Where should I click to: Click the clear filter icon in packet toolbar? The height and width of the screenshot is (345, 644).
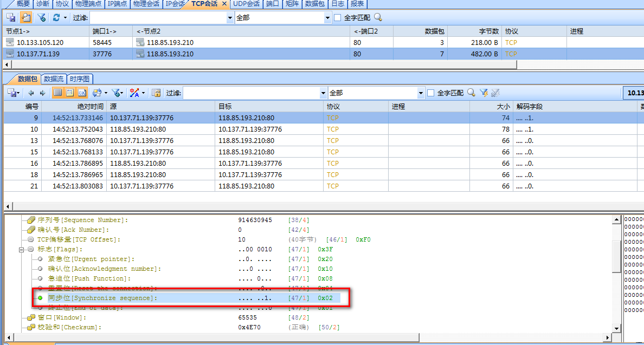tap(495, 93)
